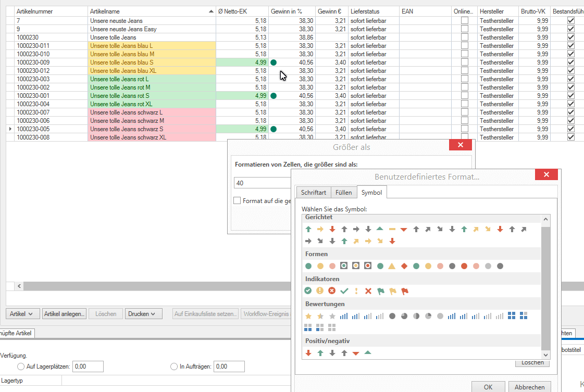Image resolution: width=584 pixels, height=392 pixels.
Task: Click the Workflow-Ereignis button
Action: point(266,314)
